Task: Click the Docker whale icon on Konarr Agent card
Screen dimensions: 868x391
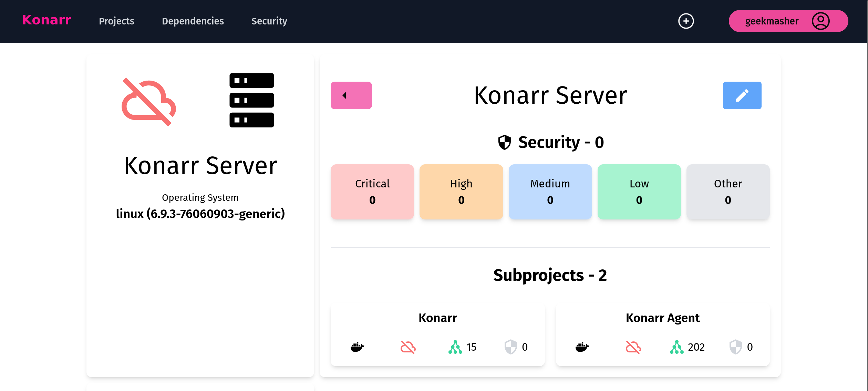Action: (x=581, y=347)
